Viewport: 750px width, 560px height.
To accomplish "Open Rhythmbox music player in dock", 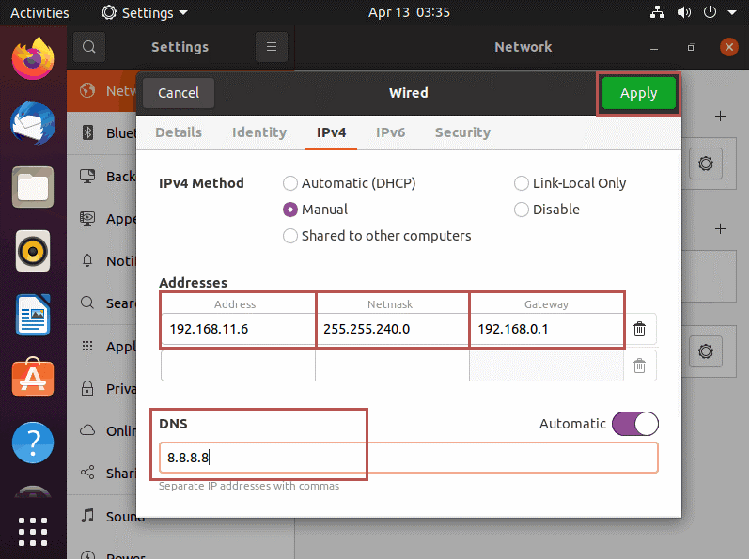I will click(33, 251).
